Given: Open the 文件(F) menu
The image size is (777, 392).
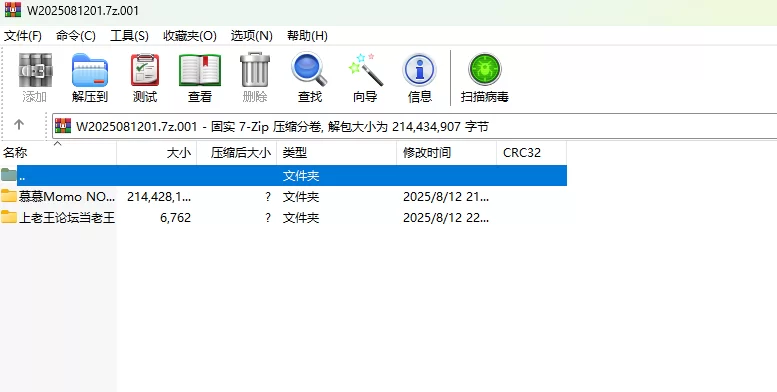Looking at the screenshot, I should [23, 36].
